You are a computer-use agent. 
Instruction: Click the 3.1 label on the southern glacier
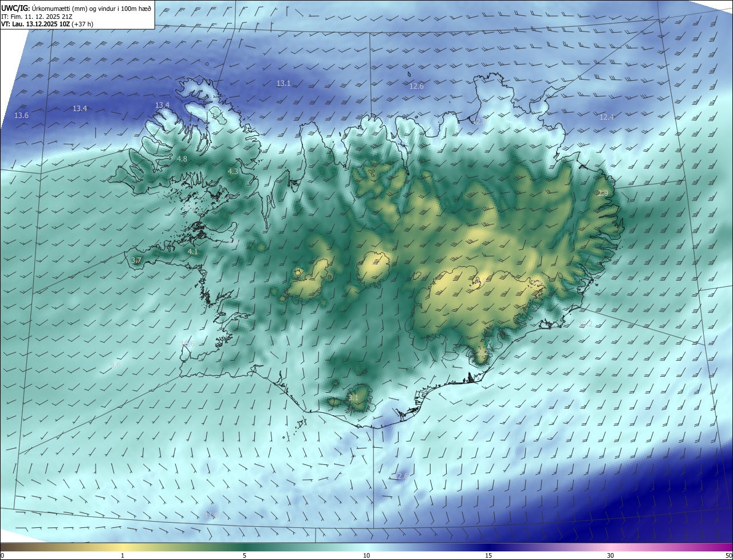tap(353, 397)
